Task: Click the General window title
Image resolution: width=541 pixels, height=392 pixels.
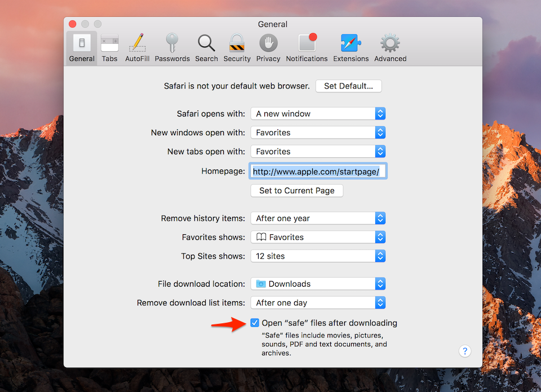Action: 273,24
